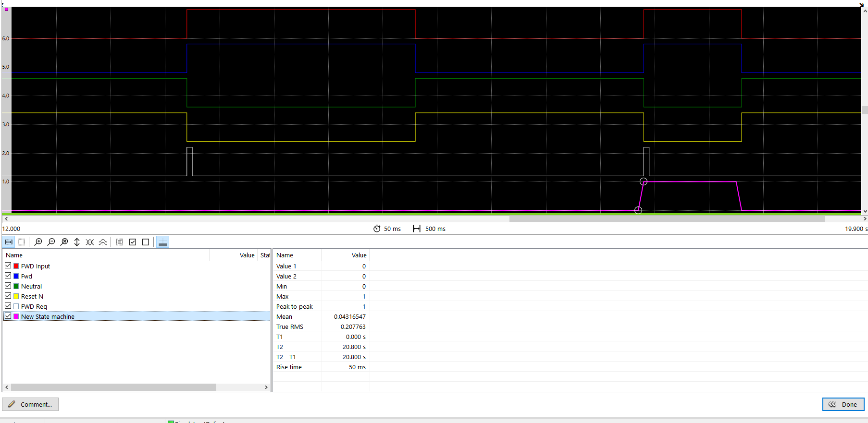Uncheck the FWD Input signal
Image resolution: width=868 pixels, height=423 pixels.
[x=8, y=266]
